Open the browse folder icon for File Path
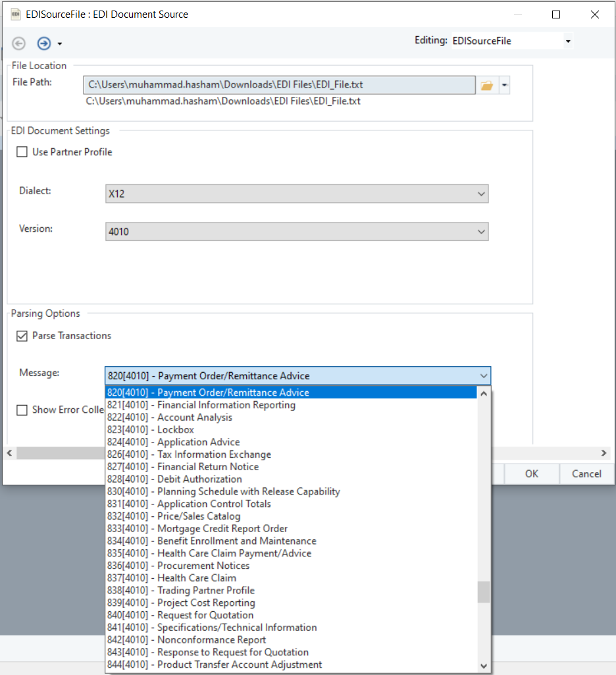Screen dimensions: 616x675 click(486, 86)
